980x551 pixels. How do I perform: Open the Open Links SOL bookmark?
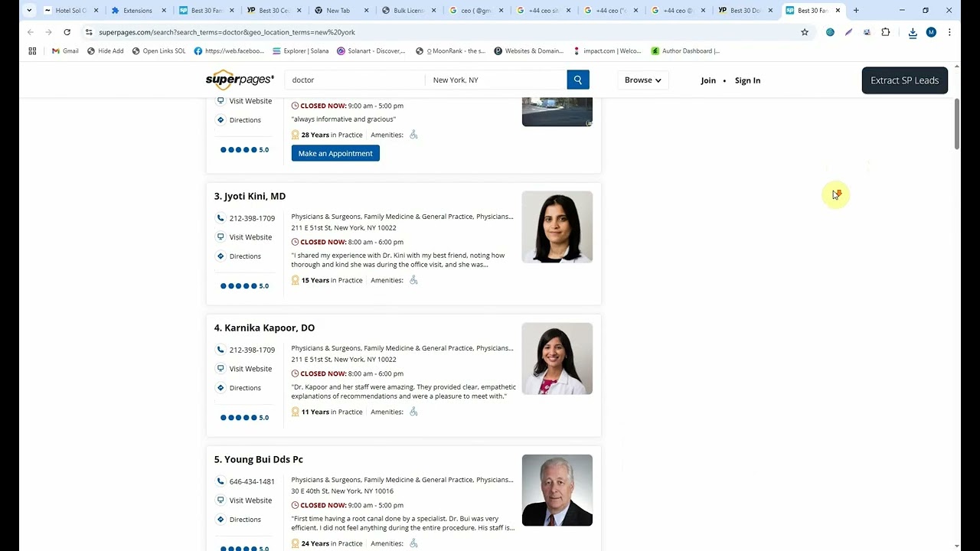click(x=158, y=51)
